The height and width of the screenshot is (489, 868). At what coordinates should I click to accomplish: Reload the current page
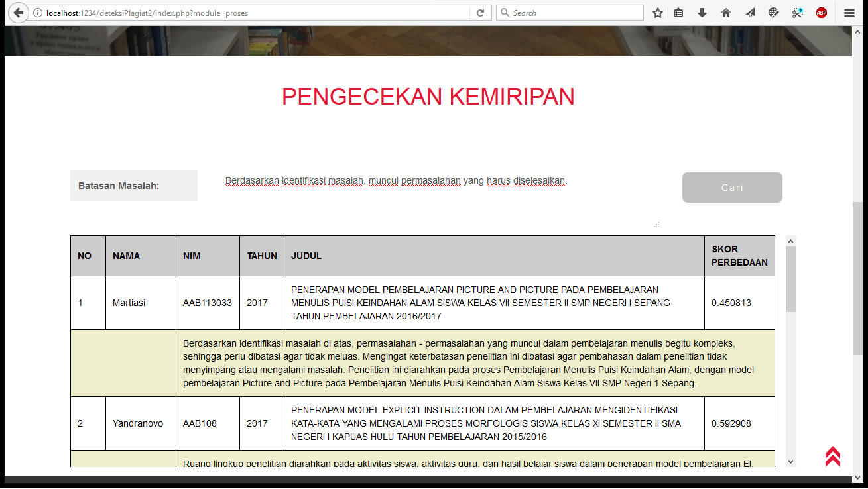[480, 13]
